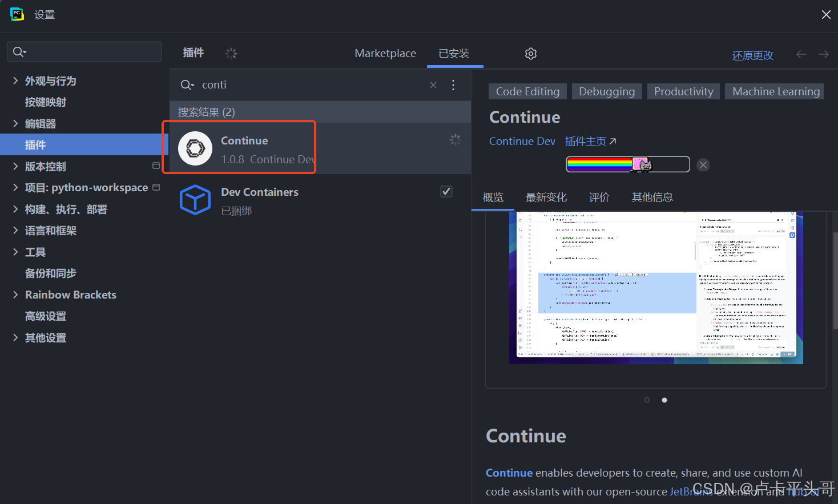Click the Continue plugin hexagon logo
Image resolution: width=838 pixels, height=504 pixels.
click(x=195, y=148)
